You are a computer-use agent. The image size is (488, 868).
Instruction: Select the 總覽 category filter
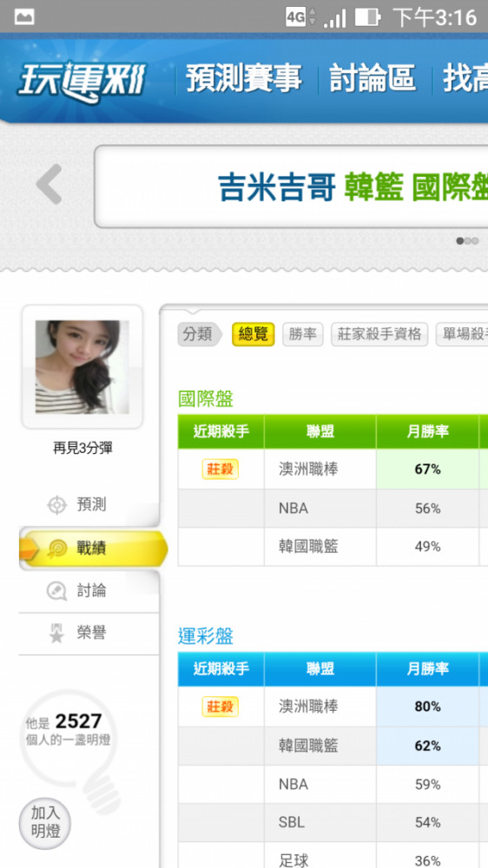point(254,334)
